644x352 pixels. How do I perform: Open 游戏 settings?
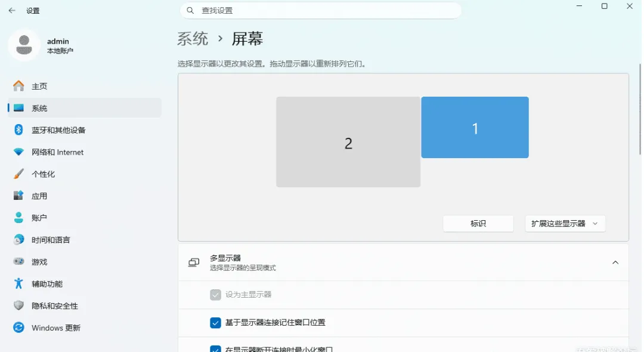tap(85, 262)
